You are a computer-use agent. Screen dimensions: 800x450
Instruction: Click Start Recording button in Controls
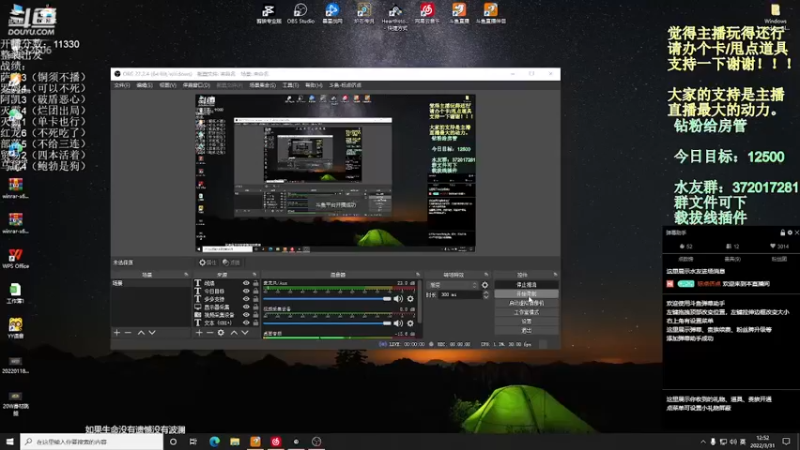coord(526,294)
